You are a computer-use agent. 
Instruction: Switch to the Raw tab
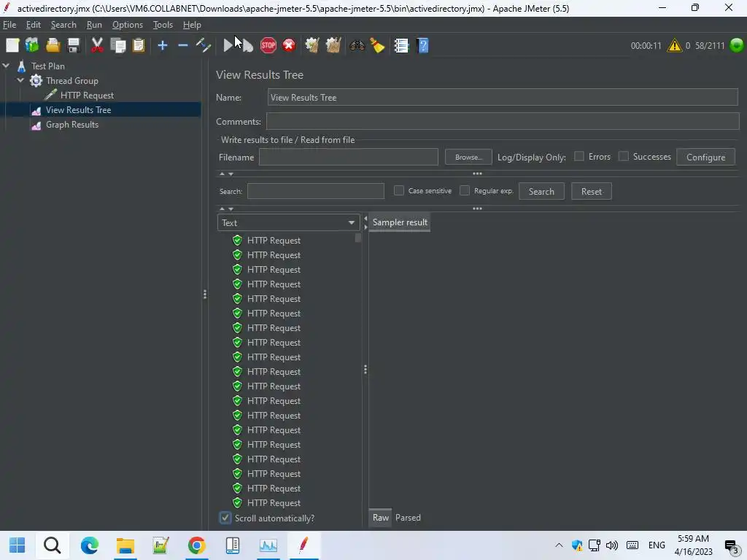tap(380, 518)
